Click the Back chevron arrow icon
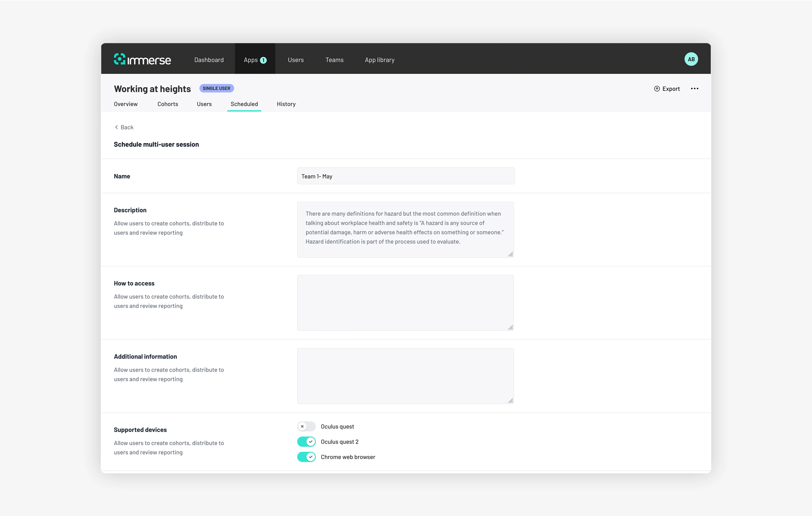 click(x=116, y=127)
